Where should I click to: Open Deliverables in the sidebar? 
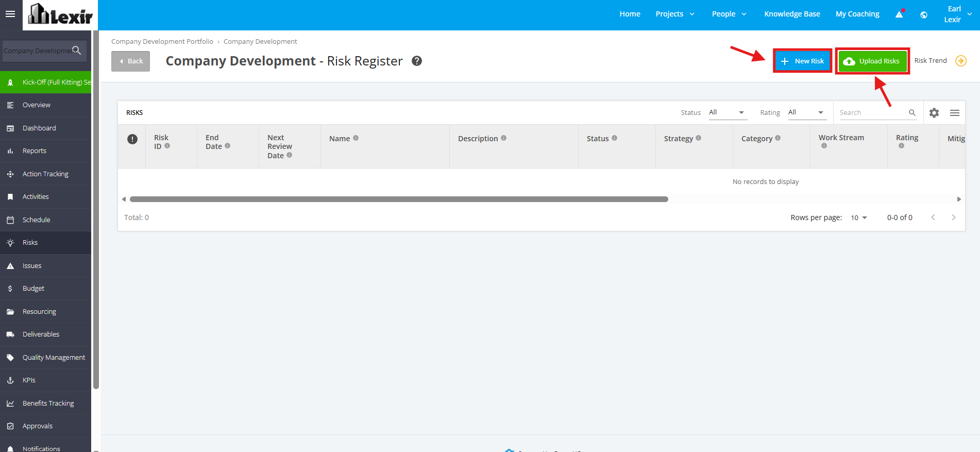45,334
